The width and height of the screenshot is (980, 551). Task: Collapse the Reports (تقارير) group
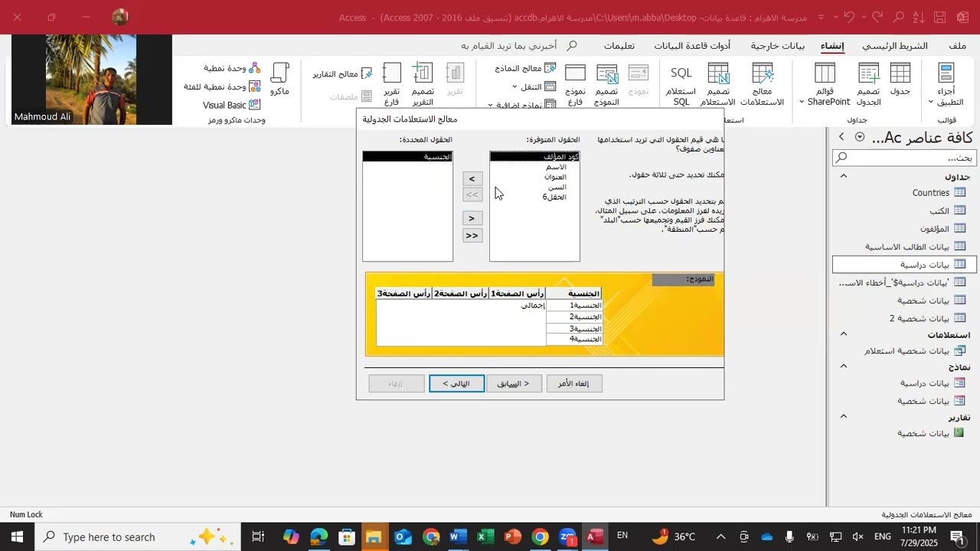point(844,416)
